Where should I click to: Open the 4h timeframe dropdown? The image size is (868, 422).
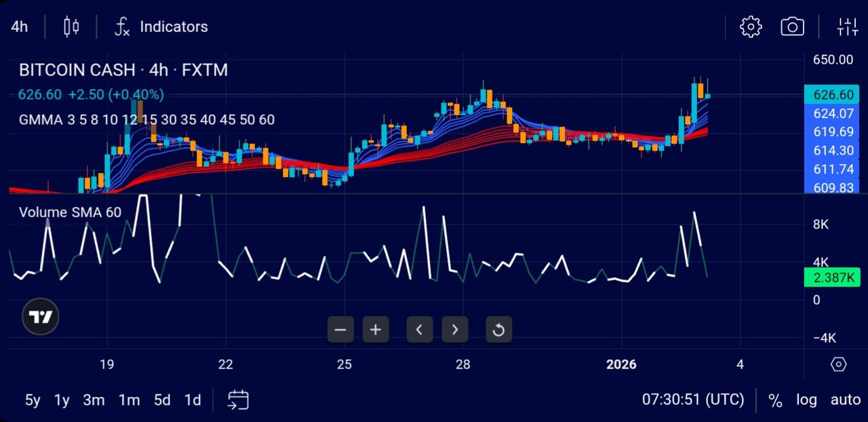point(20,27)
